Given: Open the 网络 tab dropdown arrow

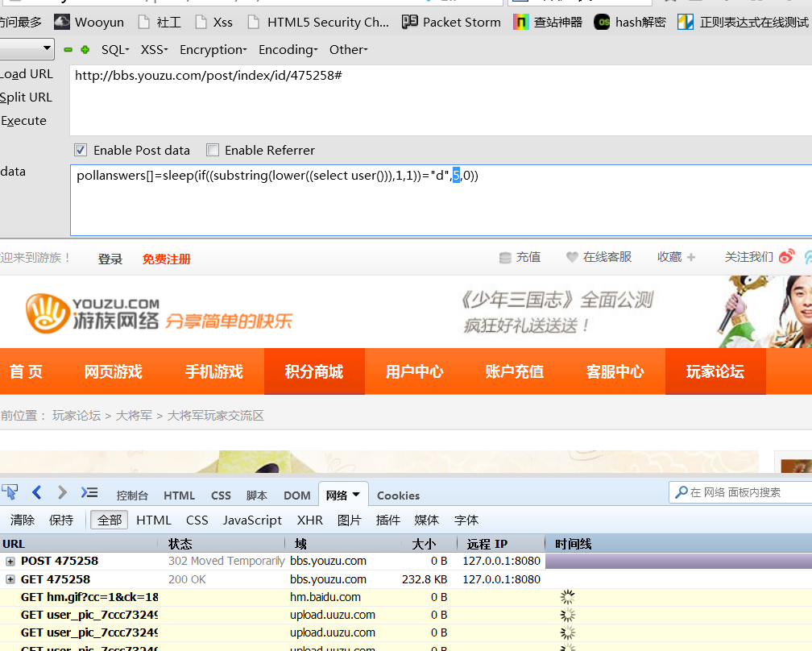Looking at the screenshot, I should click(356, 495).
